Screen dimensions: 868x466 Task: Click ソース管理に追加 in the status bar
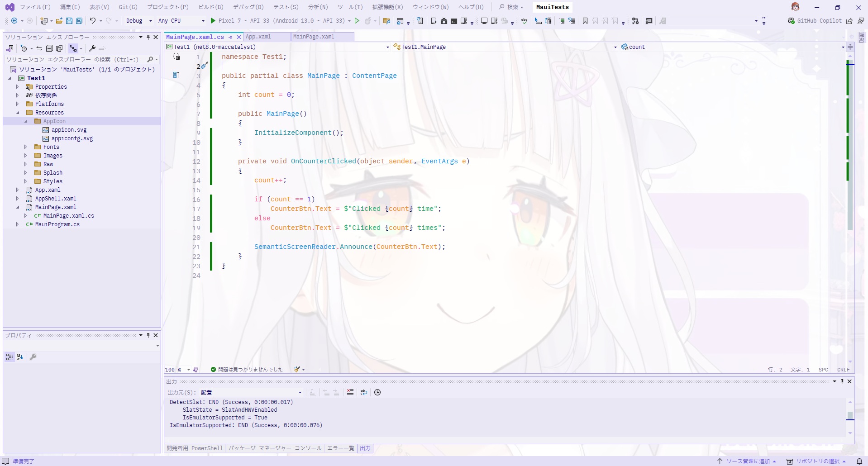[748, 461]
